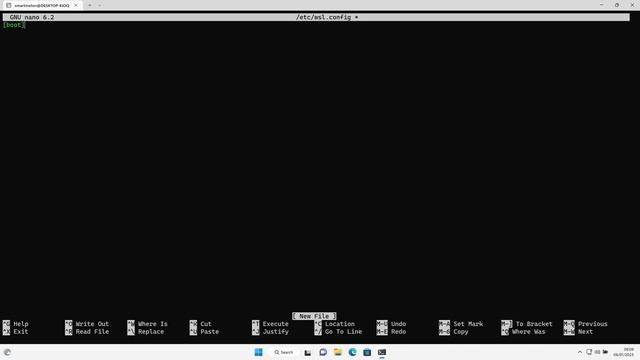Click the Help shortcut label
This screenshot has height=360, width=640.
coord(21,324)
